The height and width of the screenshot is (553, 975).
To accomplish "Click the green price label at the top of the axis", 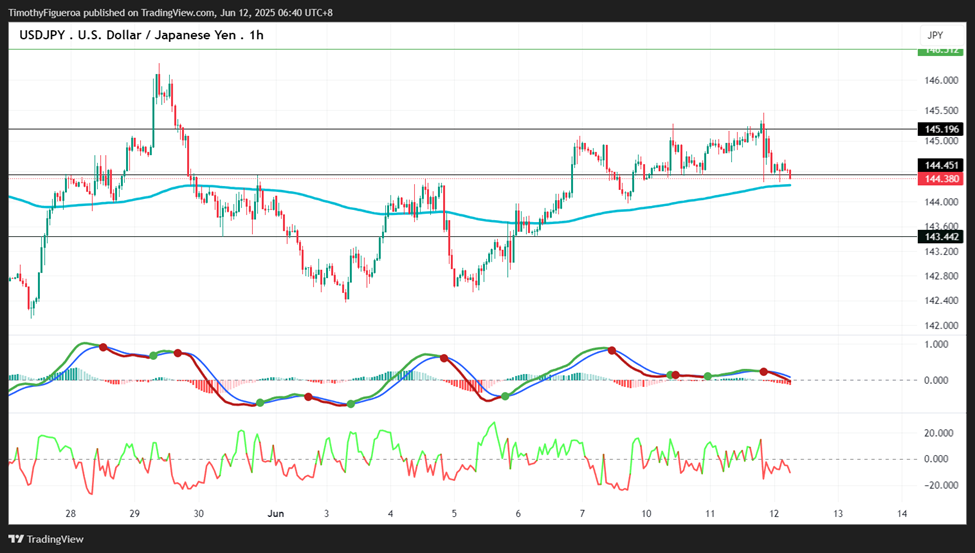I will tap(941, 51).
